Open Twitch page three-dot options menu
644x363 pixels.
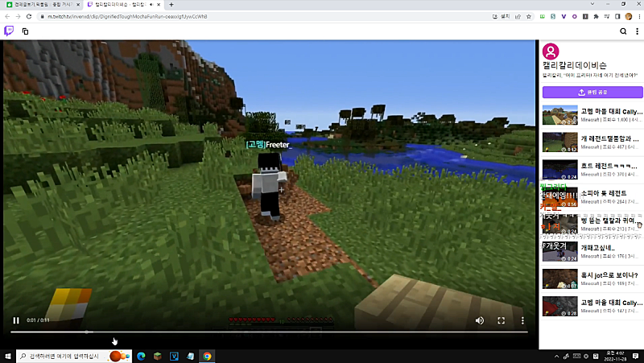pyautogui.click(x=637, y=31)
